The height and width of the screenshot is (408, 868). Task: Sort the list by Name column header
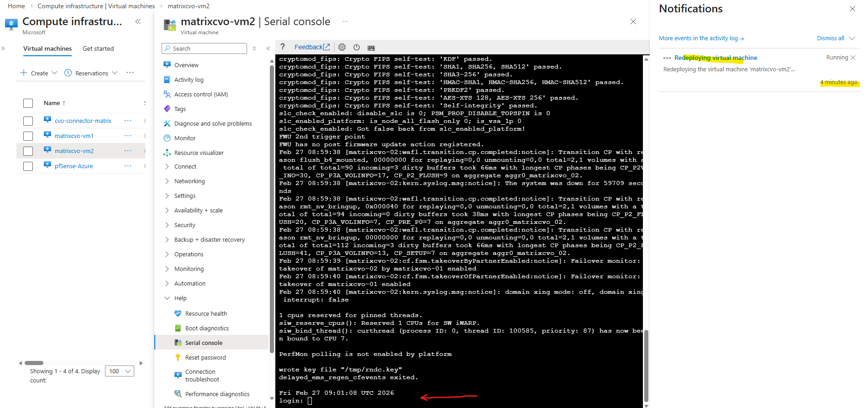click(x=54, y=103)
